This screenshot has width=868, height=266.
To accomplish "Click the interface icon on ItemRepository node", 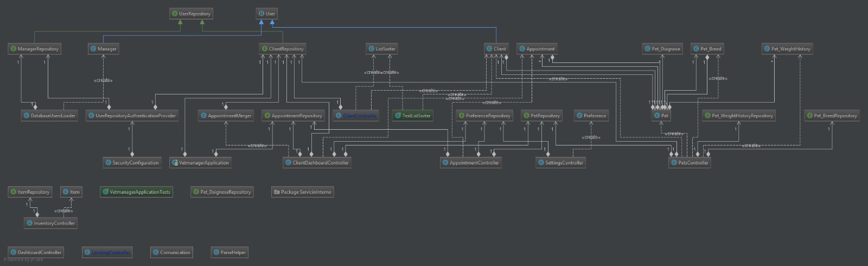I will [x=13, y=192].
